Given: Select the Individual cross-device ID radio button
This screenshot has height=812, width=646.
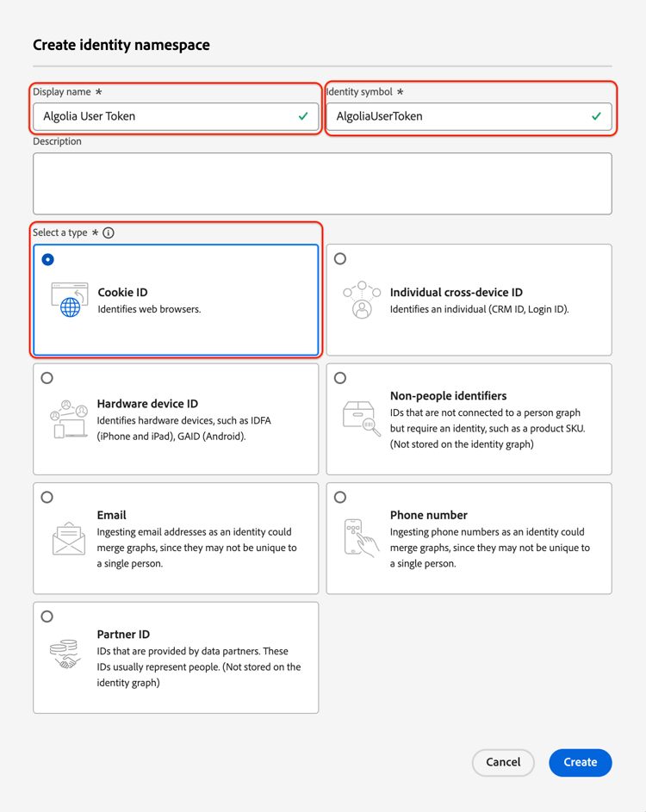Looking at the screenshot, I should 340,258.
